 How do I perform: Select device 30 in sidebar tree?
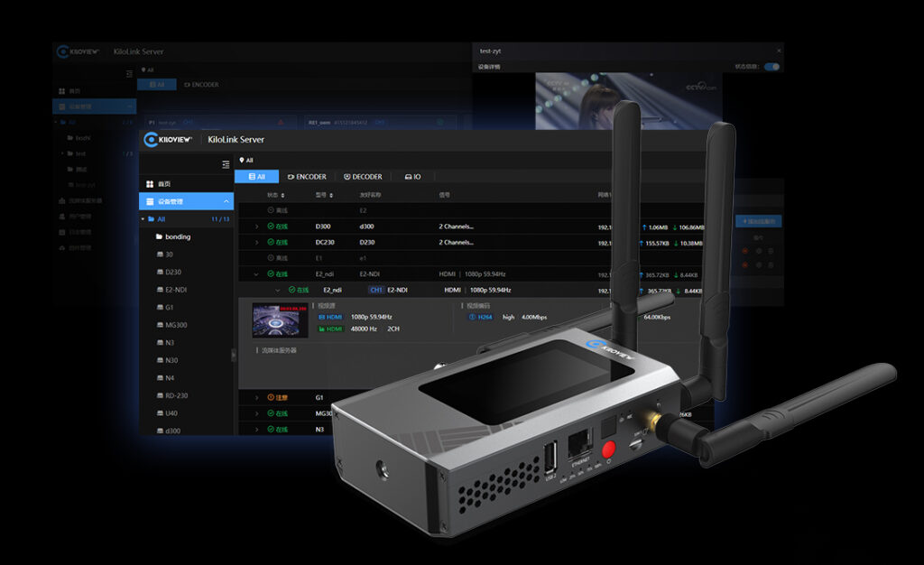pos(165,255)
